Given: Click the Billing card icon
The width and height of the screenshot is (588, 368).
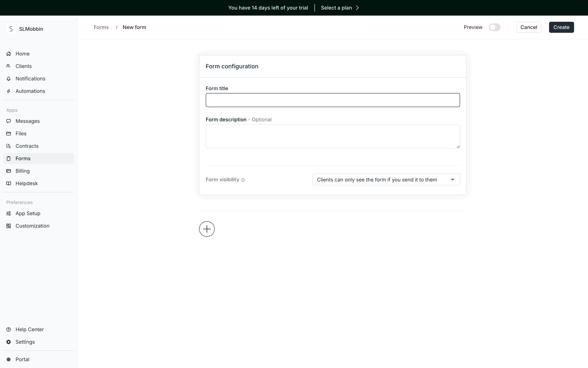Looking at the screenshot, I should [9, 171].
